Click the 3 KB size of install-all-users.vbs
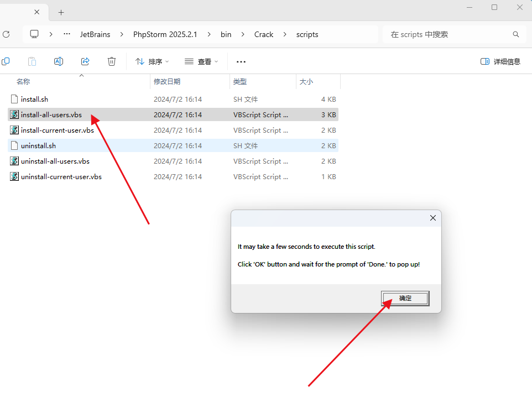 pos(328,114)
